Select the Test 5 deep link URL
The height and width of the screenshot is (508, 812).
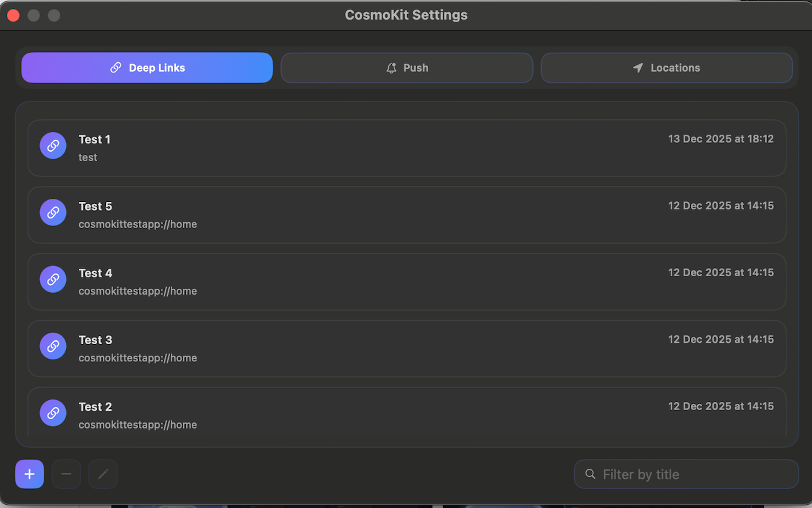(x=138, y=224)
